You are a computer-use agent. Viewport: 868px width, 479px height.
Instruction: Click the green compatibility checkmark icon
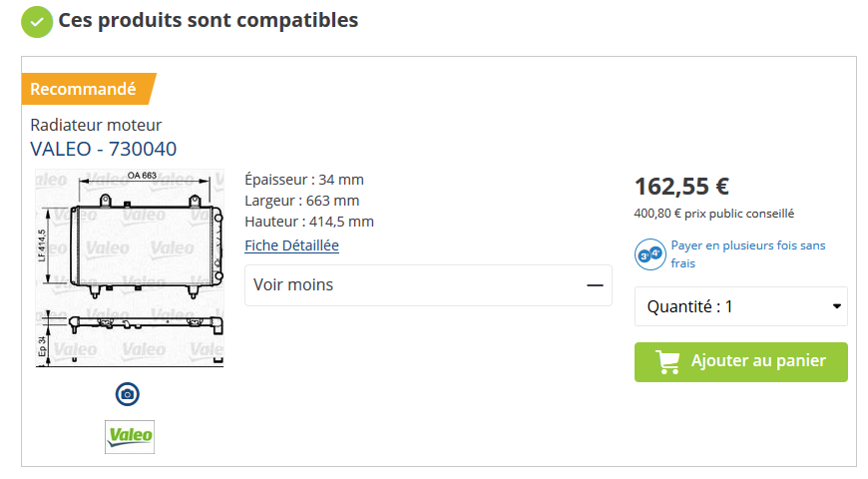point(37,22)
